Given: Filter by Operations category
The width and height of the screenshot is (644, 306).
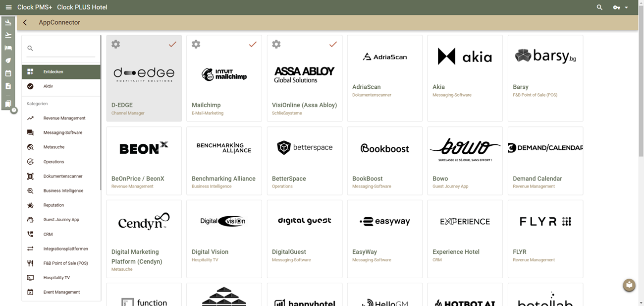Looking at the screenshot, I should 61,162.
